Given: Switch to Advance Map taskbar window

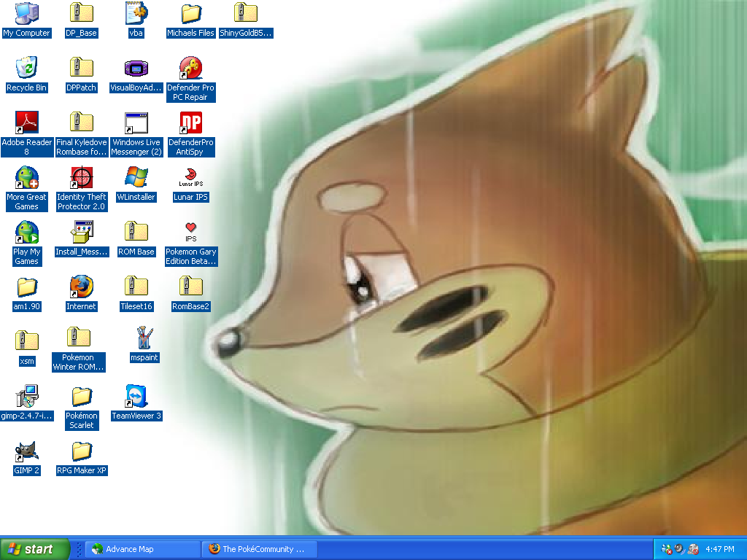Looking at the screenshot, I should click(144, 549).
